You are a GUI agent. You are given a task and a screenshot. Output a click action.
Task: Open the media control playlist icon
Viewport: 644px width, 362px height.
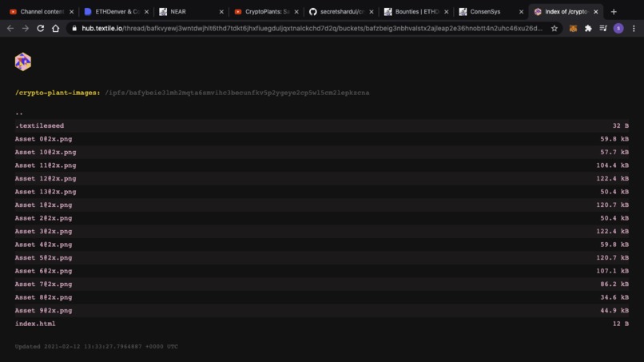pos(603,28)
